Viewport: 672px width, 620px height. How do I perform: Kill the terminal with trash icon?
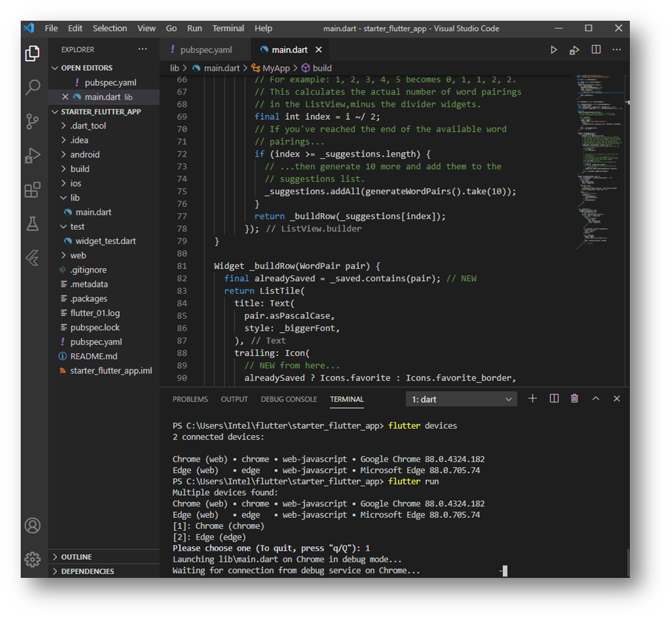(x=574, y=398)
